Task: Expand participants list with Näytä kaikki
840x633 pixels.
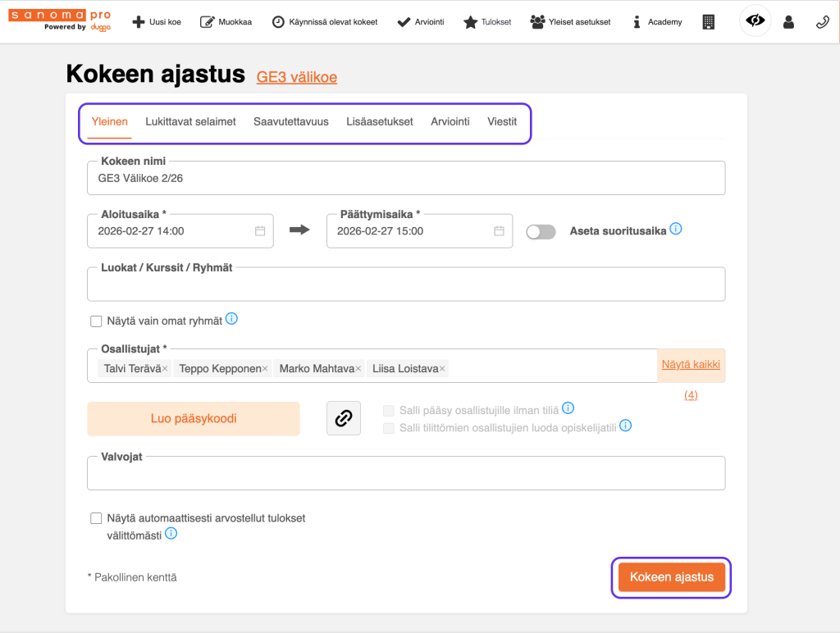Action: pyautogui.click(x=691, y=364)
